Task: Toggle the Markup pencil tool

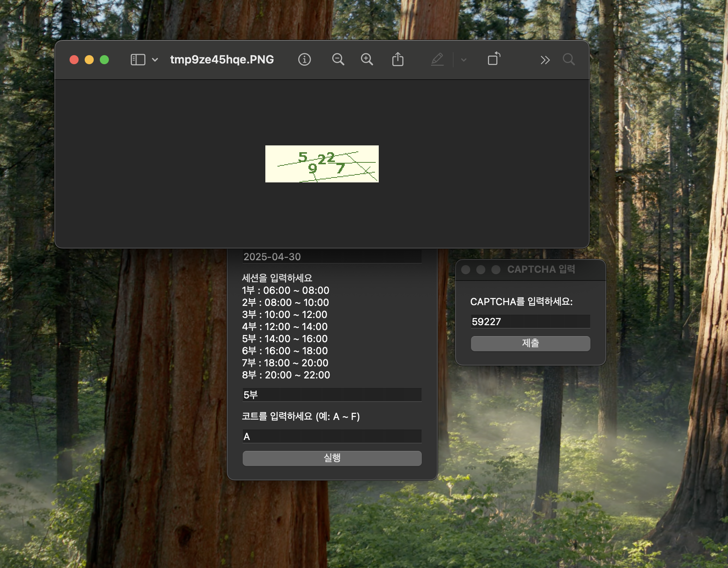Action: (437, 60)
